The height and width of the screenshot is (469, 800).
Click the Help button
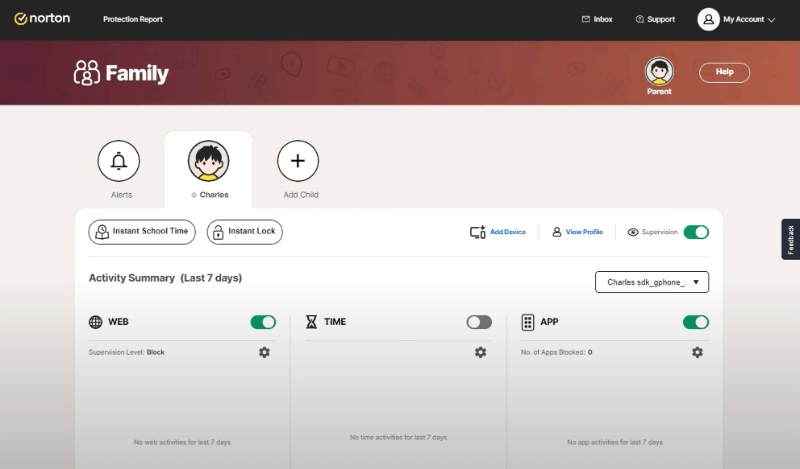[724, 72]
